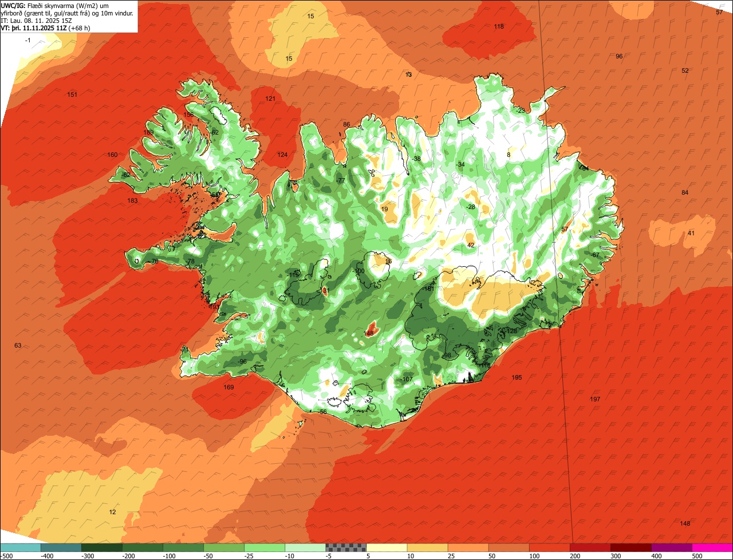Click legend swatch between -200 and -100
Image resolution: width=733 pixels, height=560 pixels.
coord(142,547)
